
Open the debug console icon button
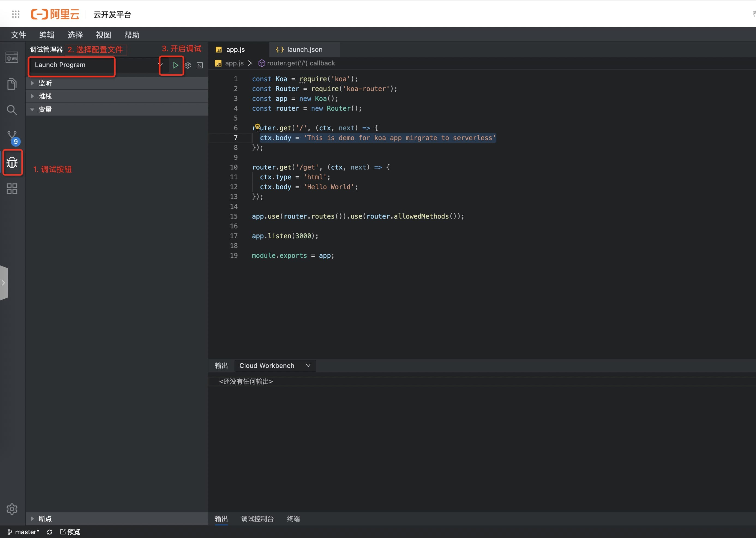point(200,65)
